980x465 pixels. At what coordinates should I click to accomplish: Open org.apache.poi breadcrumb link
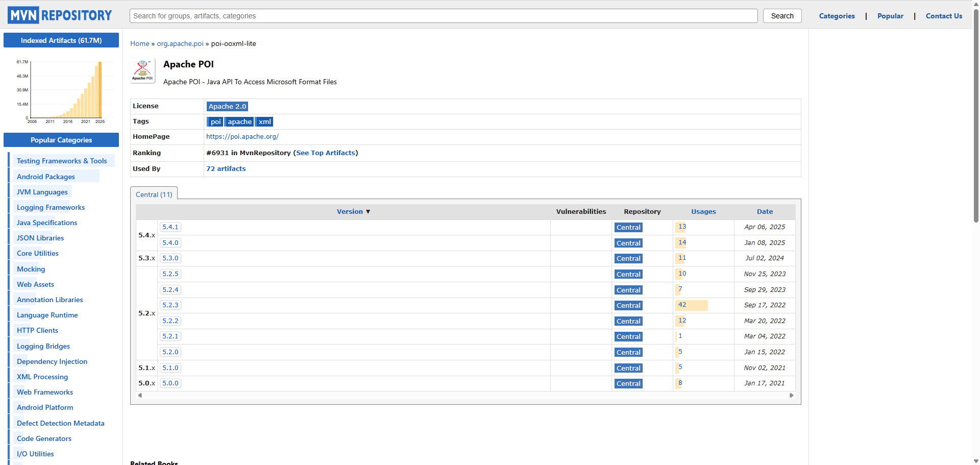(180, 43)
